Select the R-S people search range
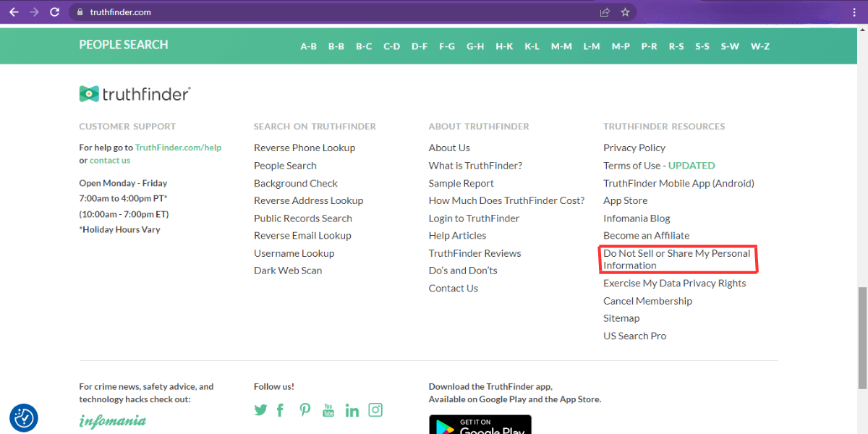 (x=676, y=46)
